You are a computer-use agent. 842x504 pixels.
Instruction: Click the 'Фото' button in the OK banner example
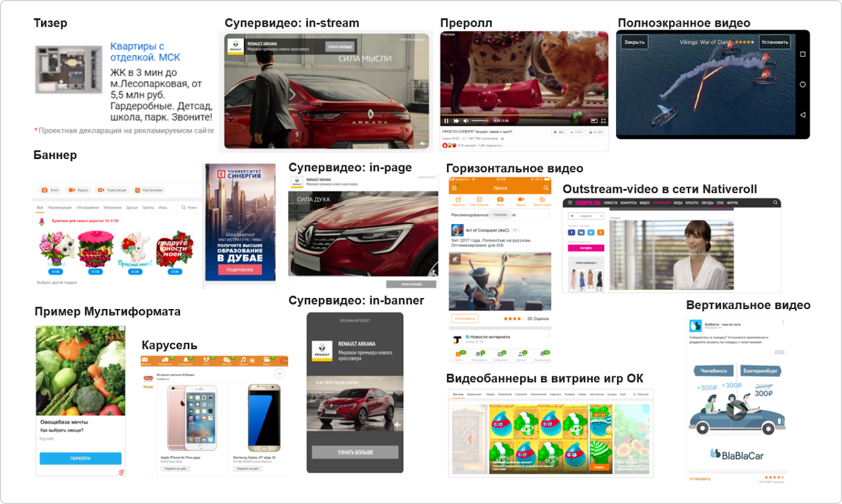point(50,190)
